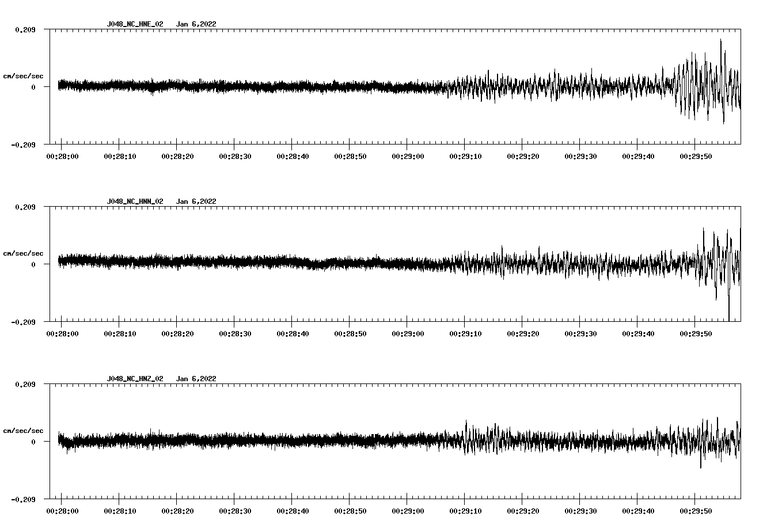782x532 pixels.
Task: Click the date beside the HNZ title
Action: coord(196,379)
